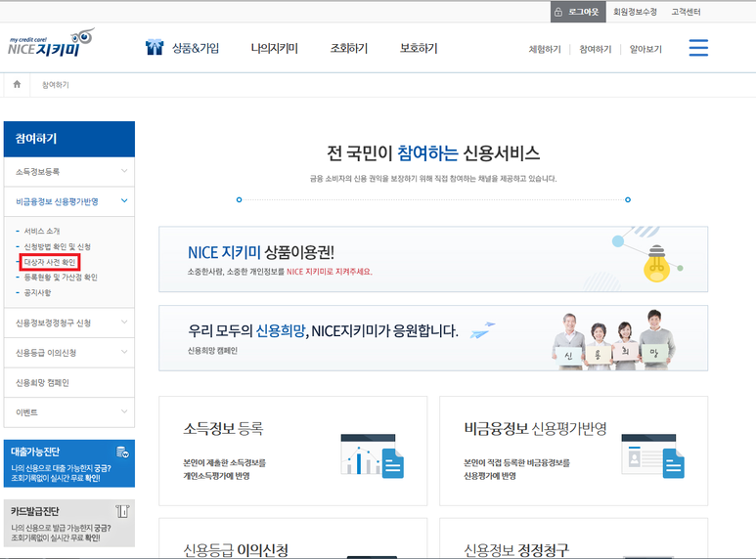
Task: Click the gift box icon beside 상품&가입
Action: click(x=155, y=47)
